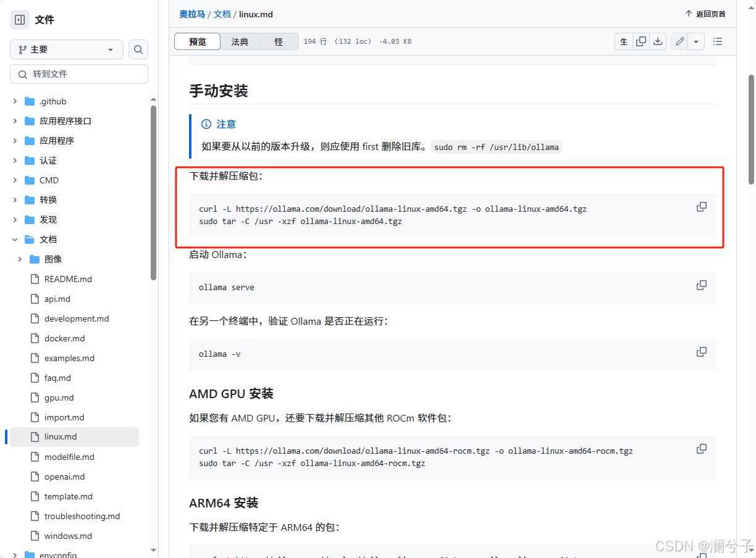The width and height of the screenshot is (756, 558).
Task: Click the ARM64 安装 heading
Action: [x=224, y=503]
